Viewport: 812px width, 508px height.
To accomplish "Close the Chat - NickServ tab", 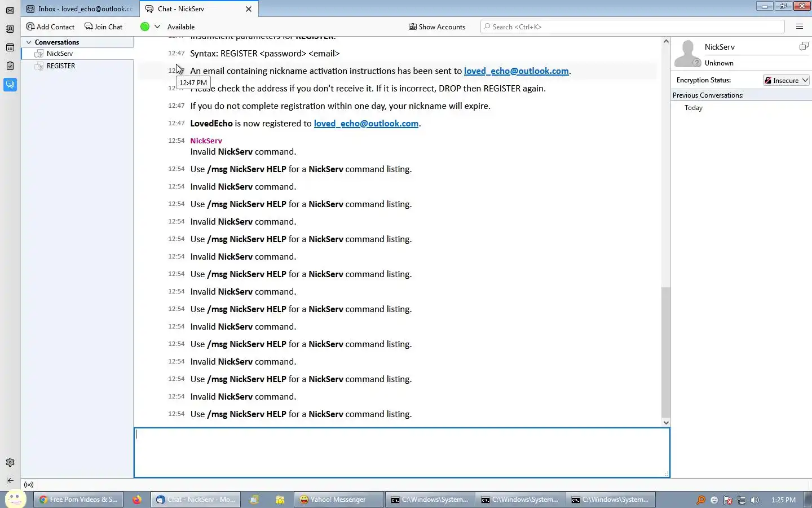I will click(249, 9).
